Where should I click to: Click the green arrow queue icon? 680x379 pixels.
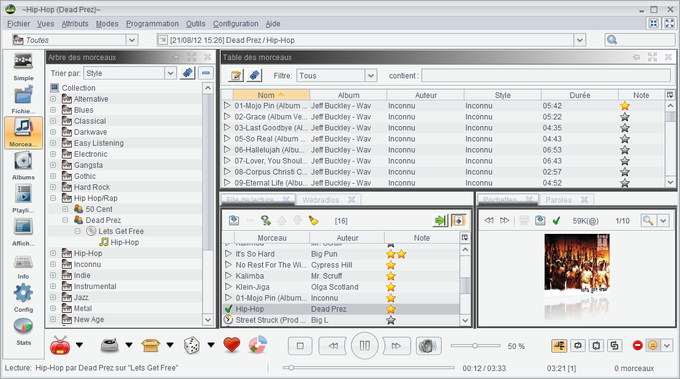440,221
